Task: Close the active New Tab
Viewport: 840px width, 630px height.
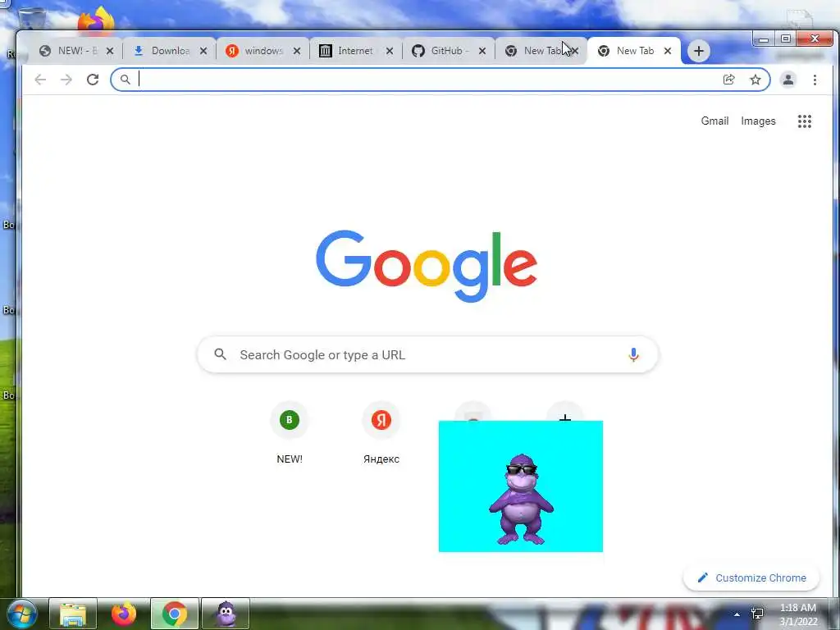Action: (x=668, y=51)
